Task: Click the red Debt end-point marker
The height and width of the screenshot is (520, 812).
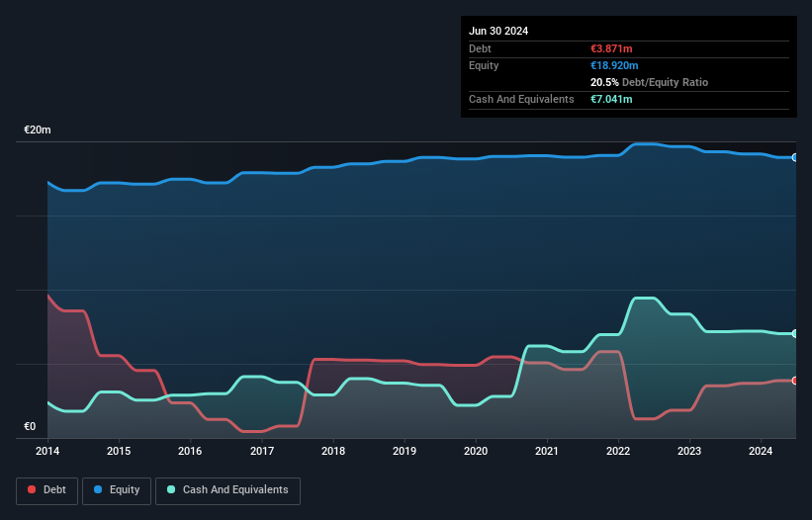Action: coord(795,381)
